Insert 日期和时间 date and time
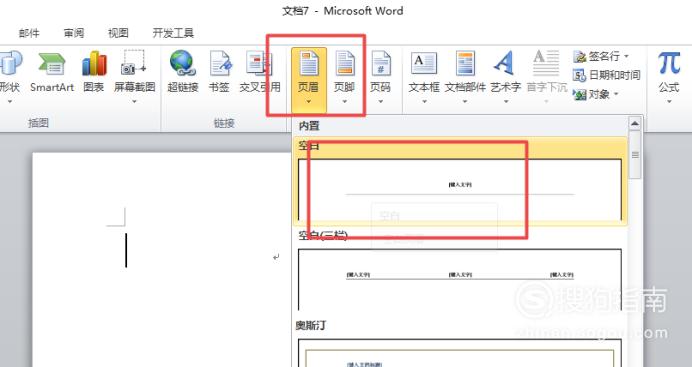The image size is (692, 367). (x=606, y=75)
